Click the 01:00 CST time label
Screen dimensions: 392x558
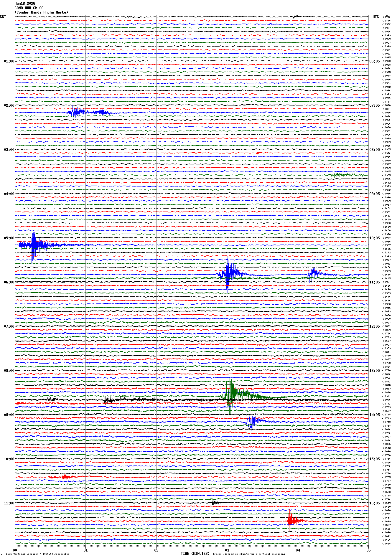coord(9,61)
